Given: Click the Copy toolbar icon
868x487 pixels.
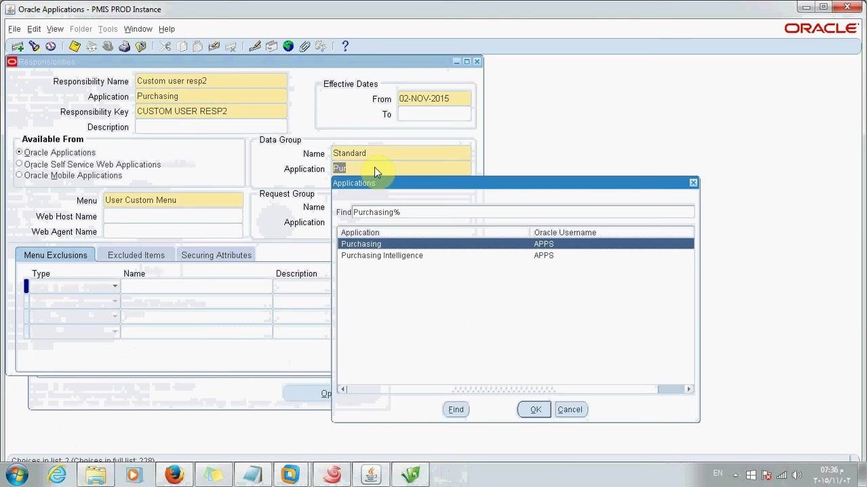Looking at the screenshot, I should point(182,46).
